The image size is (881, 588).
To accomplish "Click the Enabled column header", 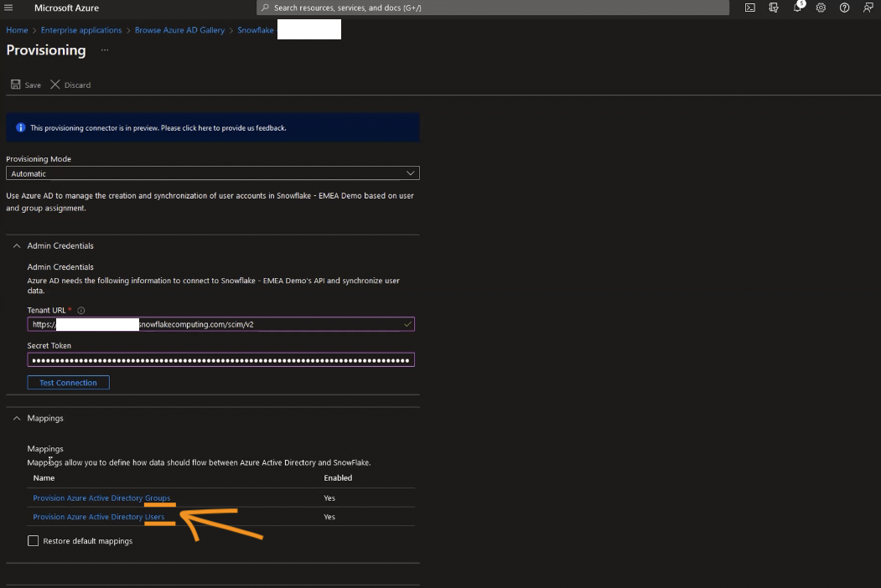I will (339, 478).
